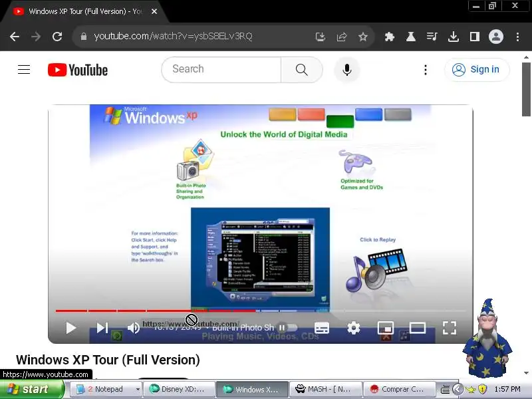The image size is (532, 399).
Task: Click the lock site info icon
Action: [x=84, y=37]
